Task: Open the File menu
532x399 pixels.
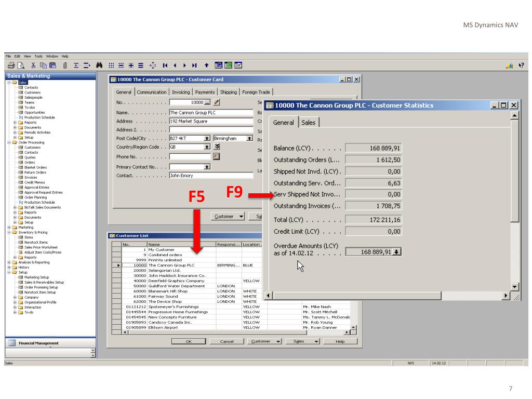Action: 8,56
